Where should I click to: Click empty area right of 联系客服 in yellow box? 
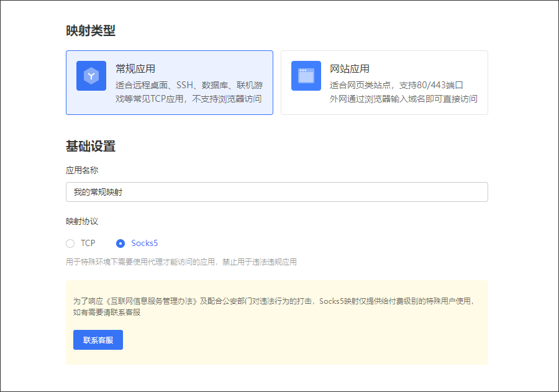pyautogui.click(x=298, y=340)
